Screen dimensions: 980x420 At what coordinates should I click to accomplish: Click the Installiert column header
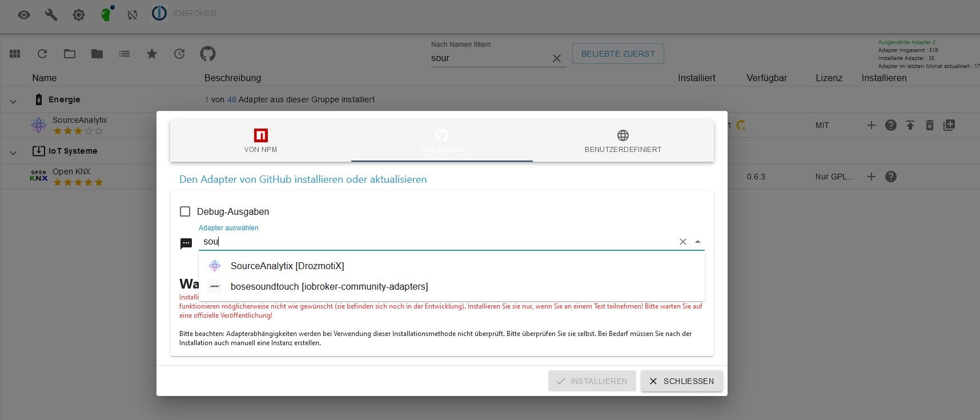pos(697,78)
